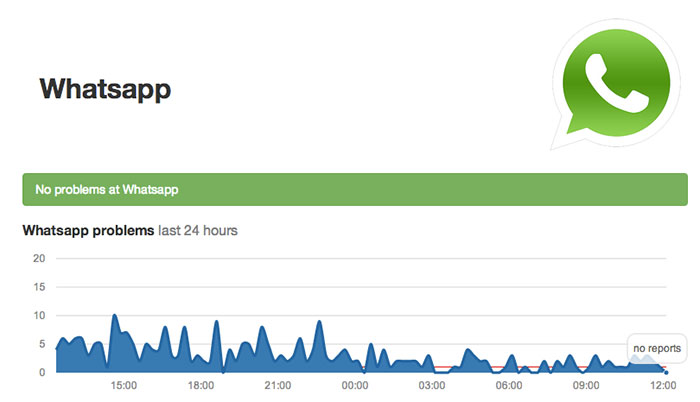Click the 03:00 time axis label

(432, 385)
